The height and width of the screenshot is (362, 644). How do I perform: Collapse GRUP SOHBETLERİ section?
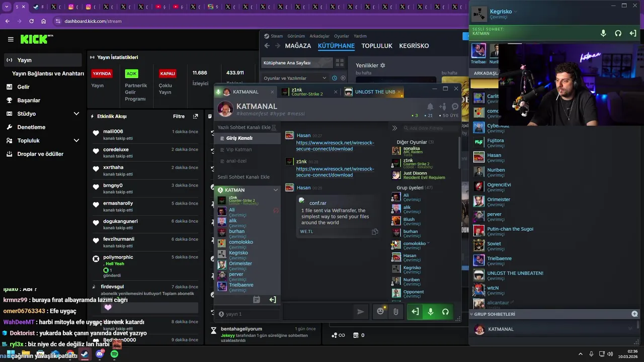(x=471, y=314)
